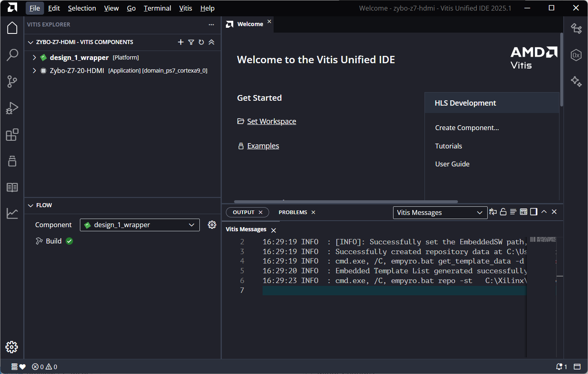
Task: Toggle the output scroll lock
Action: pyautogui.click(x=503, y=212)
